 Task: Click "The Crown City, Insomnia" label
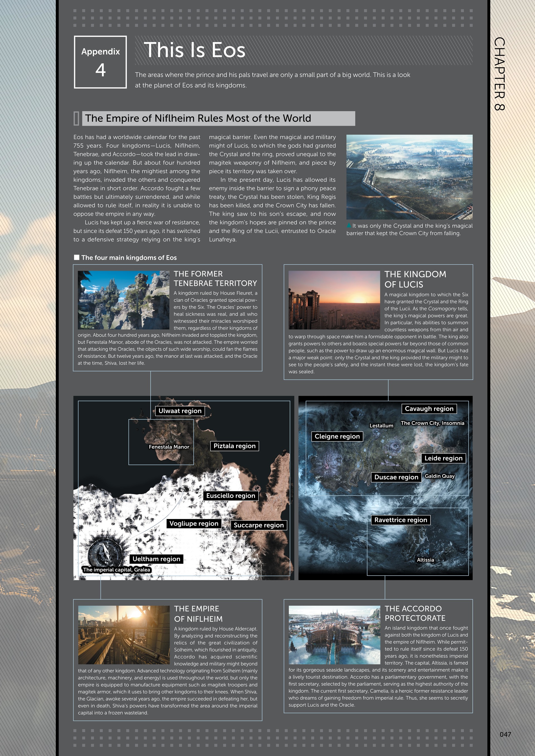[432, 423]
